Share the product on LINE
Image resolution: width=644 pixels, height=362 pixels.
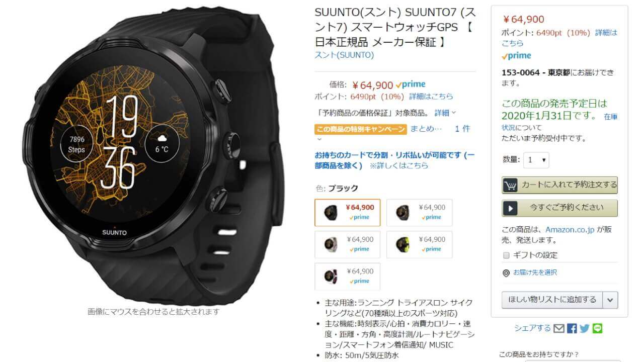coord(597,328)
